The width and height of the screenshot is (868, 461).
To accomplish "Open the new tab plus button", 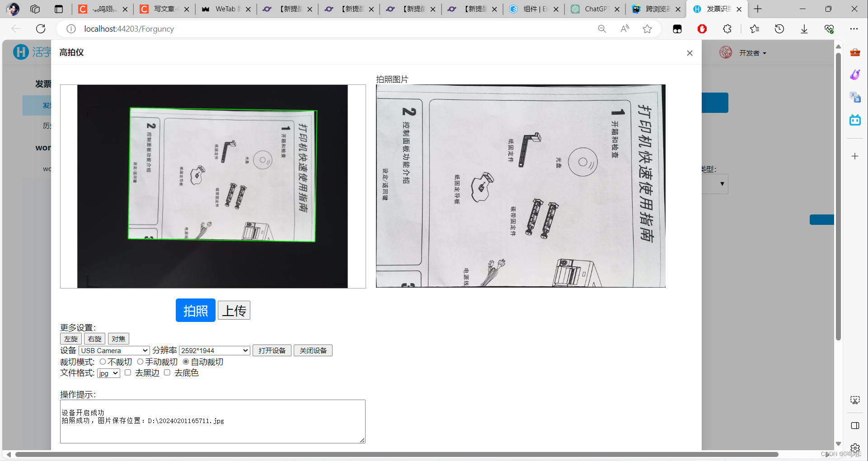I will (758, 9).
